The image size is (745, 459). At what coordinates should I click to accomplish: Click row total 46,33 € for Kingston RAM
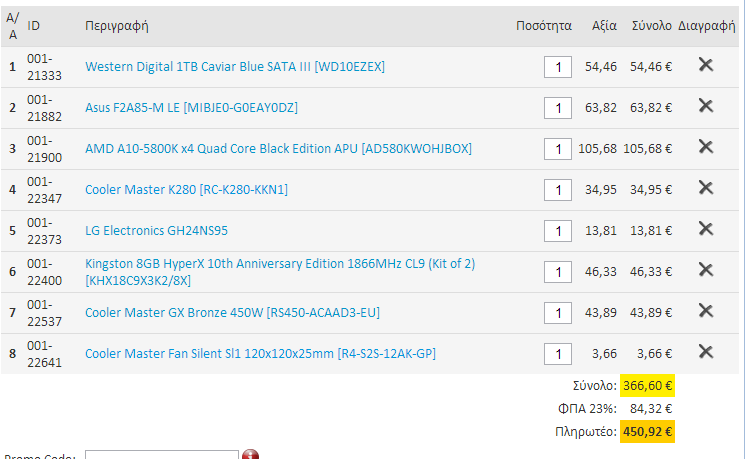(x=651, y=272)
